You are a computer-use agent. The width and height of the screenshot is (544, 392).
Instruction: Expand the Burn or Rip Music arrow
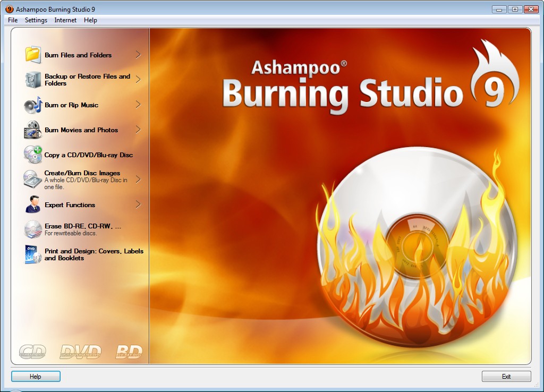[138, 105]
